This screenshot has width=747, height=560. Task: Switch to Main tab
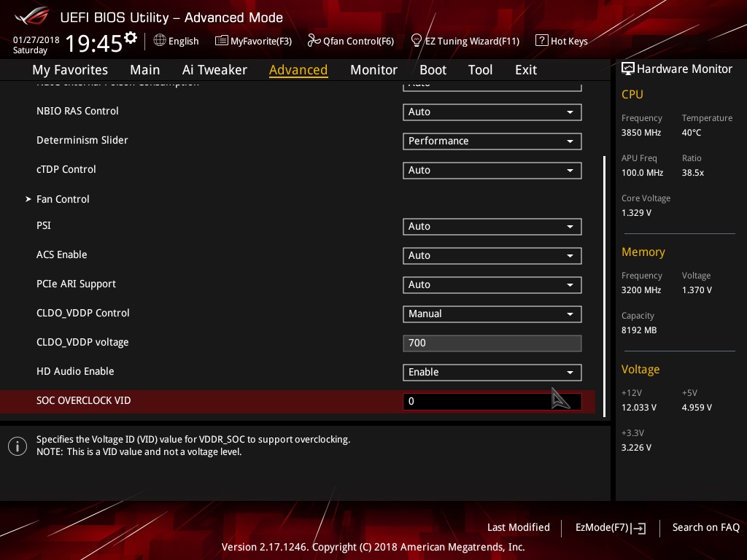[x=145, y=70]
